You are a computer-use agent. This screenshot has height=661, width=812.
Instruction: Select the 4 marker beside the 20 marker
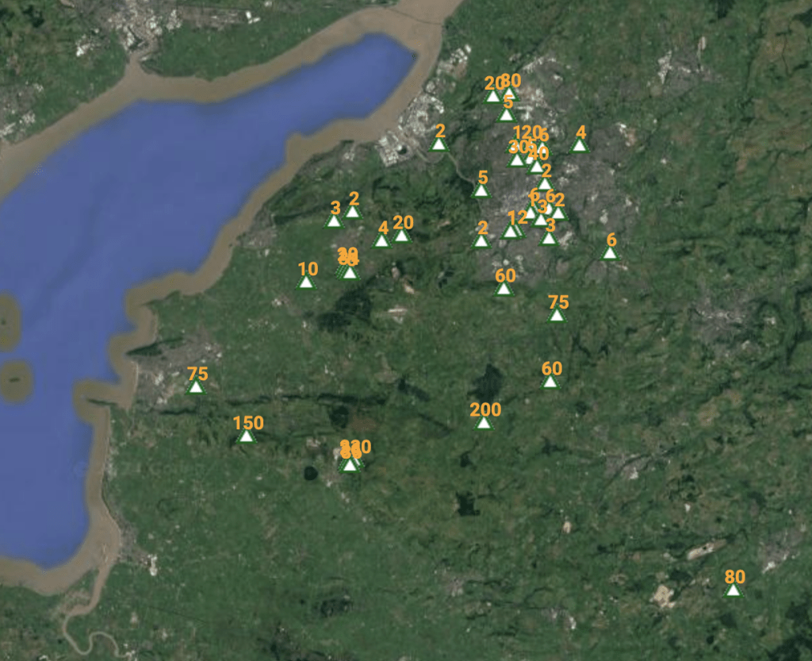tap(381, 241)
